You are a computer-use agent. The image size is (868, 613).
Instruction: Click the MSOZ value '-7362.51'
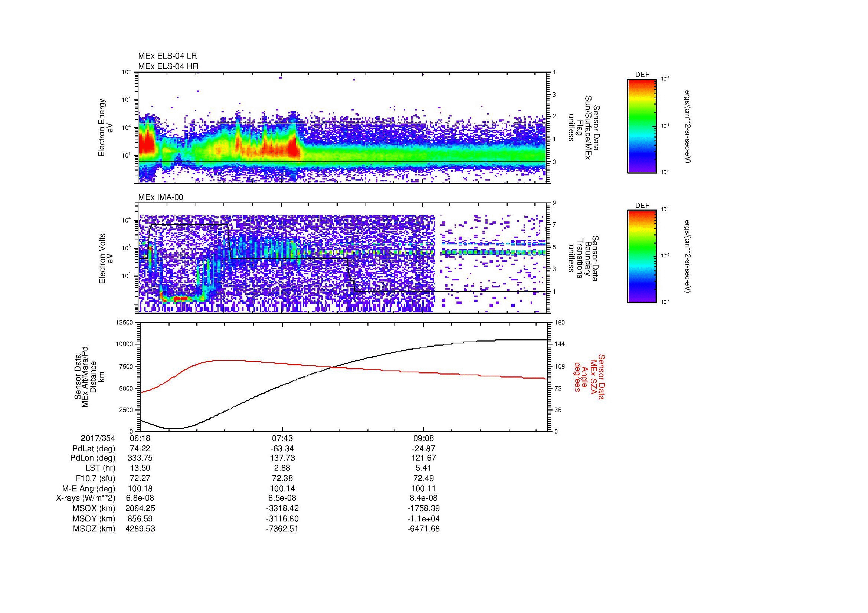point(282,529)
